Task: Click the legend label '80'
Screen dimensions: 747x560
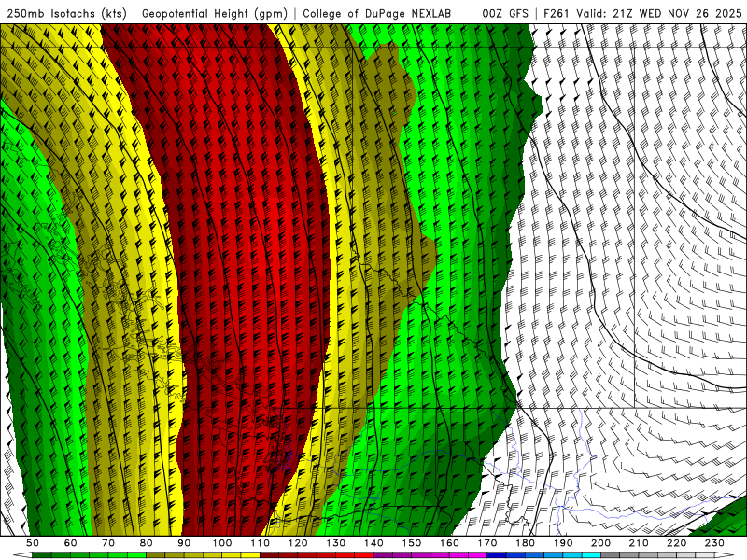Action: point(147,543)
